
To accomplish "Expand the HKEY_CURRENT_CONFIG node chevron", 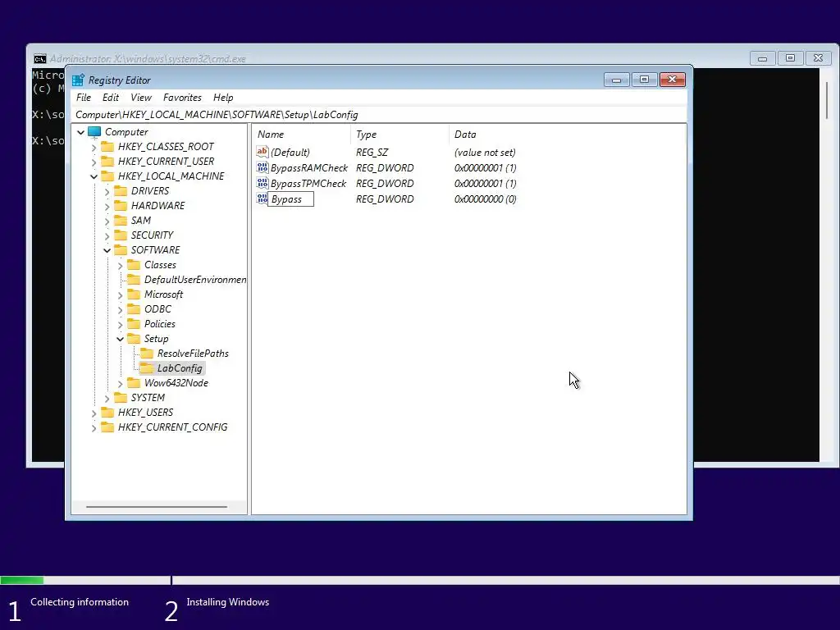I will pos(94,427).
